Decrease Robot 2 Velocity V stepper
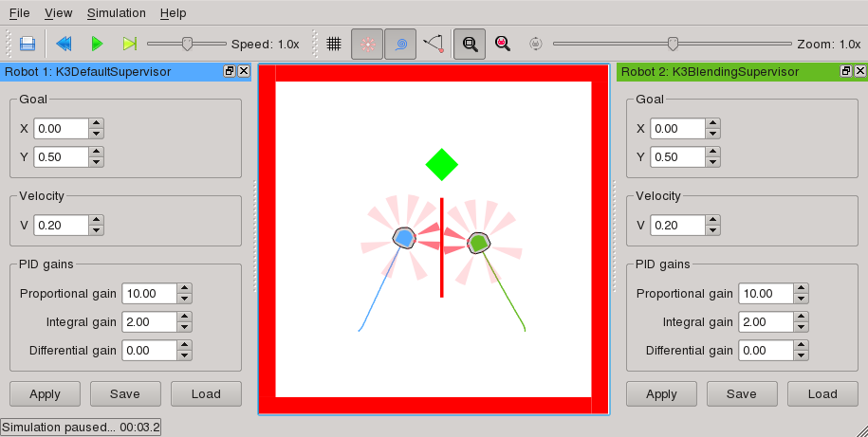Image resolution: width=868 pixels, height=437 pixels. tap(713, 230)
